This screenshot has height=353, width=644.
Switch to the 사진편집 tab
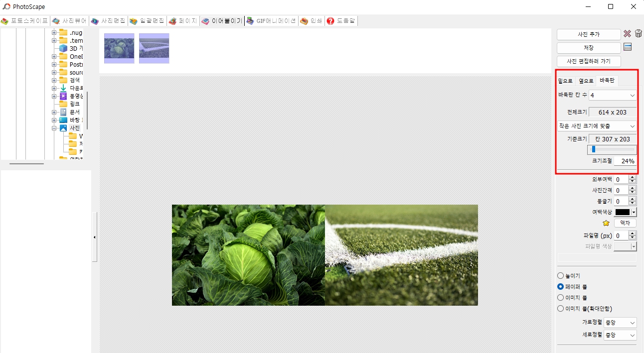click(x=108, y=21)
